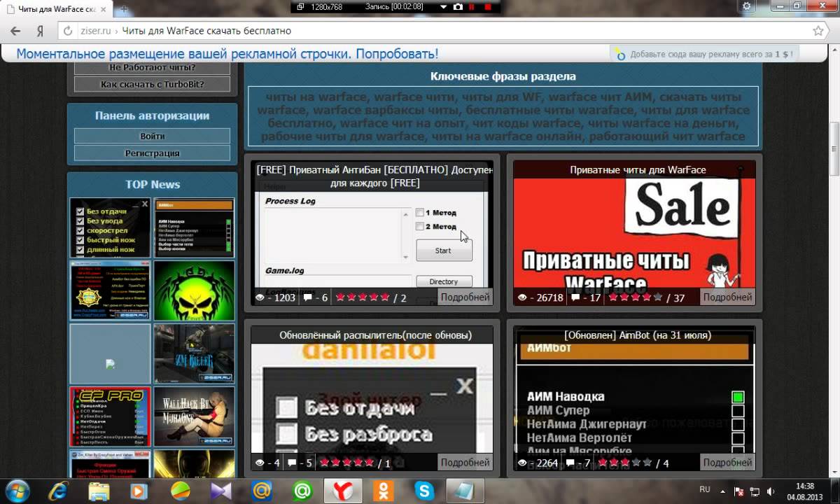840x504 pixels.
Task: Open 'Подробней' on the AimBot card
Action: (x=728, y=462)
